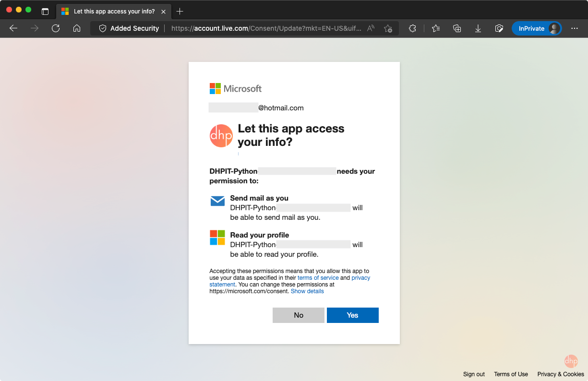The width and height of the screenshot is (588, 381).
Task: Select the 'Let this app access your info?' tab
Action: click(x=113, y=11)
